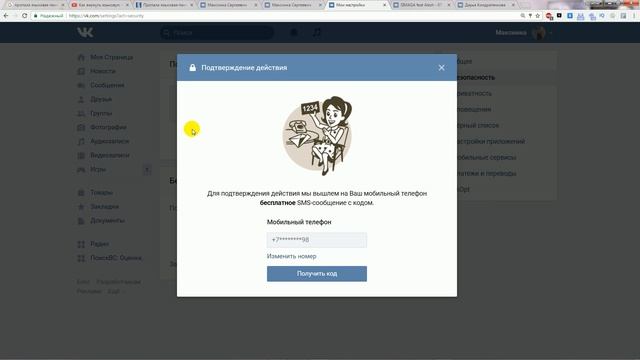Screen dimensions: 640x360
Task: Click the Игры counter badge
Action: 147,169
